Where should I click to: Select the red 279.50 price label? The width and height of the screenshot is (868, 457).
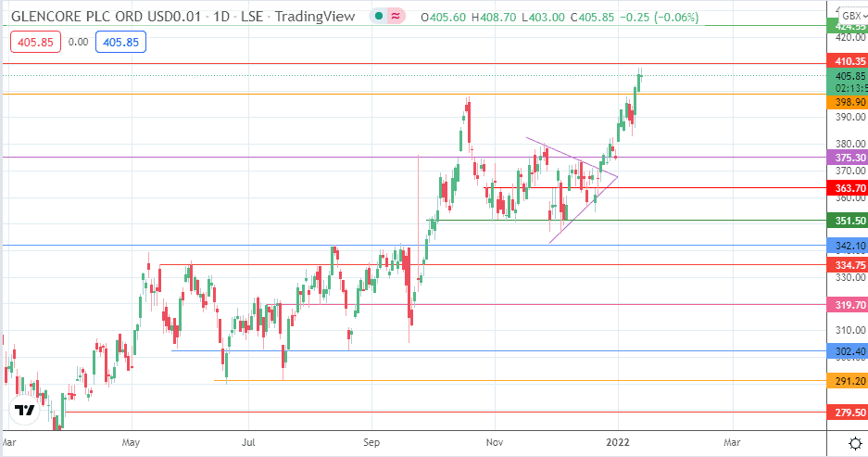(x=848, y=413)
